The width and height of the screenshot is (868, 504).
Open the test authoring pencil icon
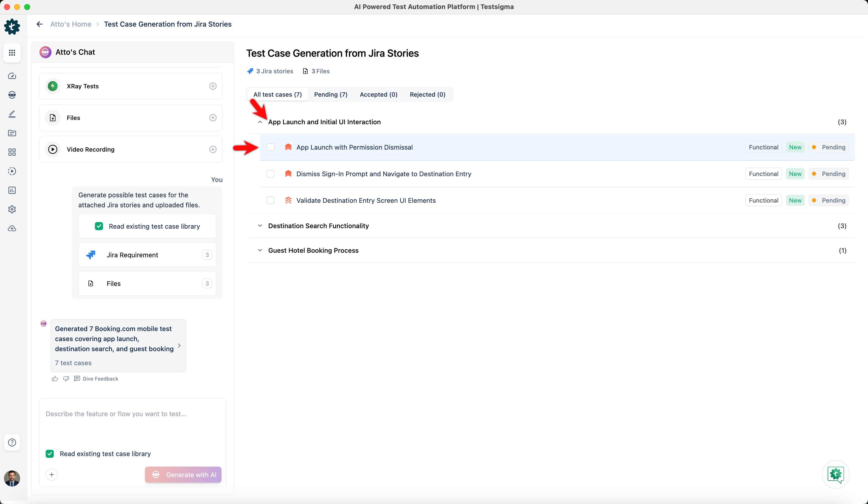tap(12, 114)
